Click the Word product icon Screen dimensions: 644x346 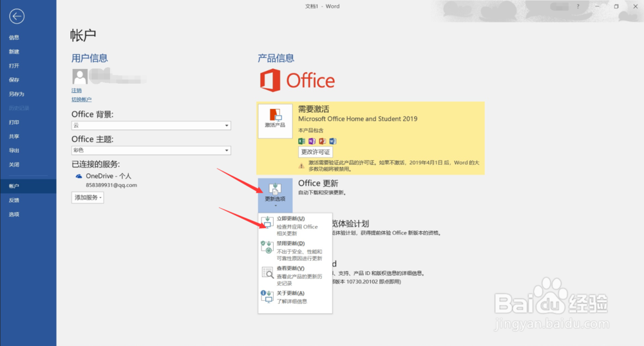coord(333,141)
